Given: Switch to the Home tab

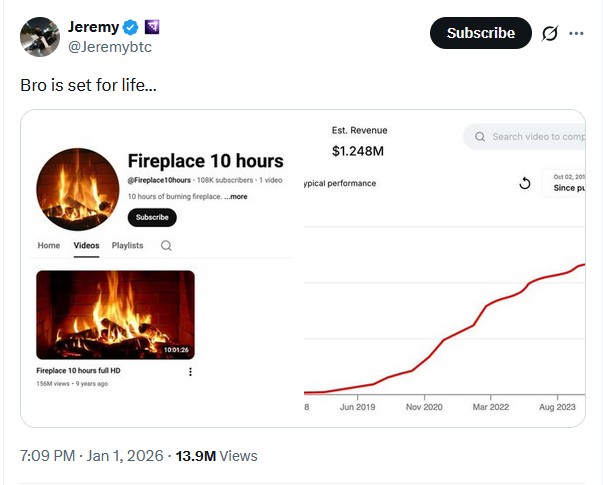Looking at the screenshot, I should tap(49, 246).
